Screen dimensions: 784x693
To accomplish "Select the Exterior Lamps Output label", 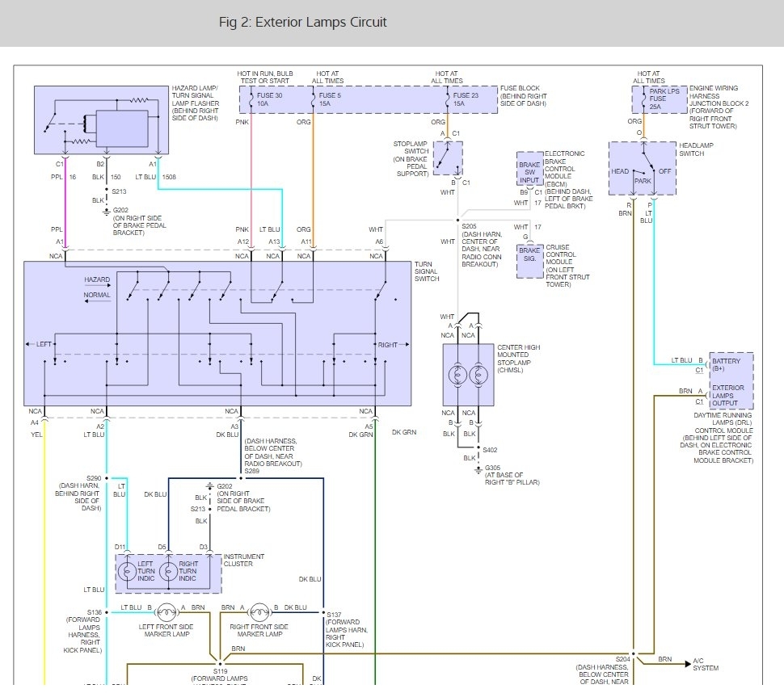I will [x=731, y=395].
